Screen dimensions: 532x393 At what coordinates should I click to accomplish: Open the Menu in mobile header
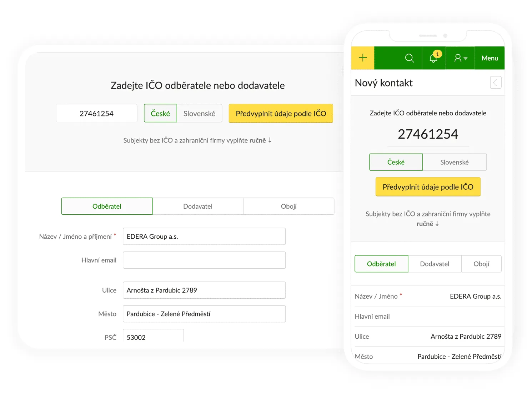[490, 58]
